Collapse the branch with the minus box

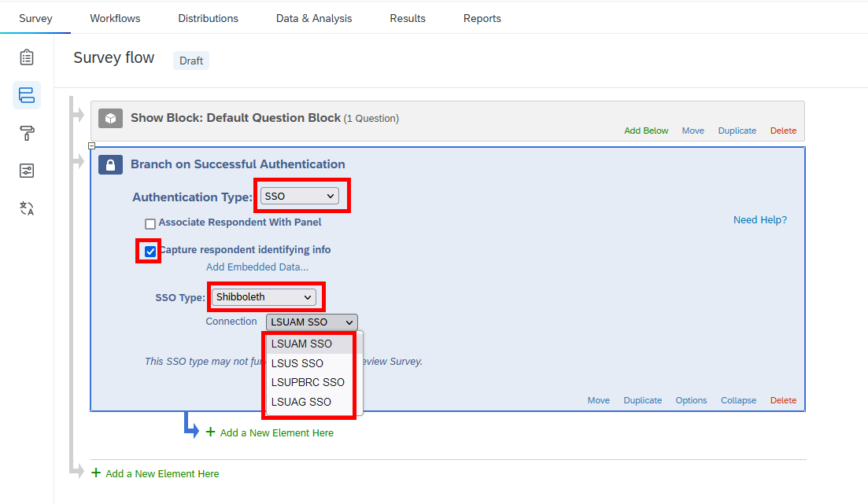click(92, 146)
